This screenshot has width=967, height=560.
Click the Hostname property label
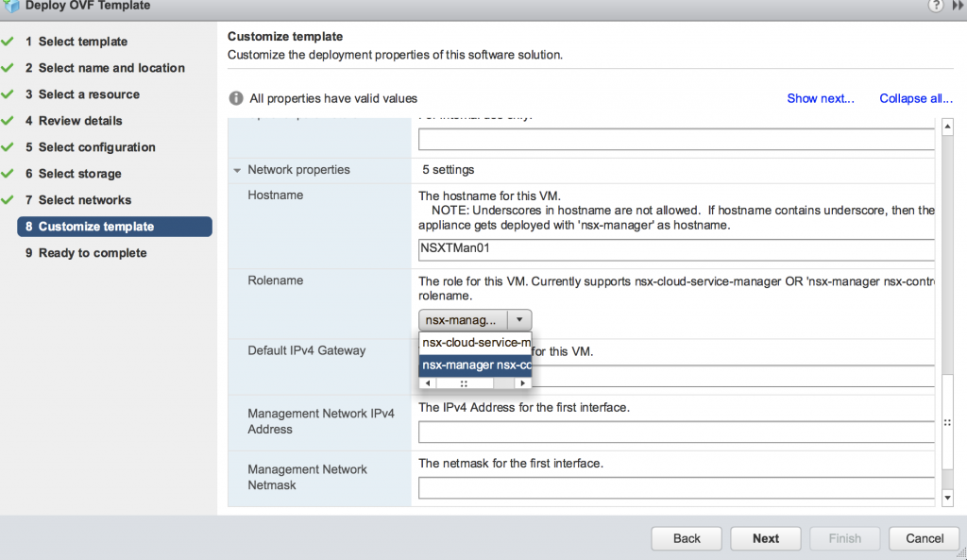pos(276,195)
